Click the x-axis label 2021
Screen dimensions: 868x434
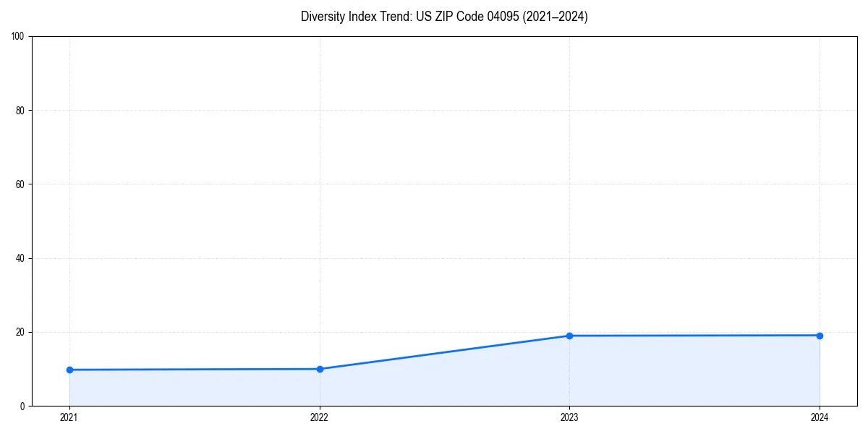69,417
